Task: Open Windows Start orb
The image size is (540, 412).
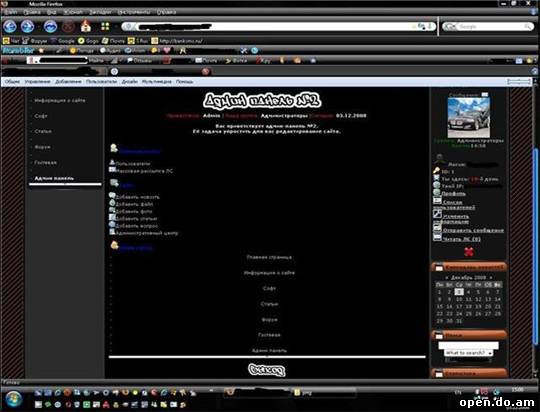Action: (13, 399)
